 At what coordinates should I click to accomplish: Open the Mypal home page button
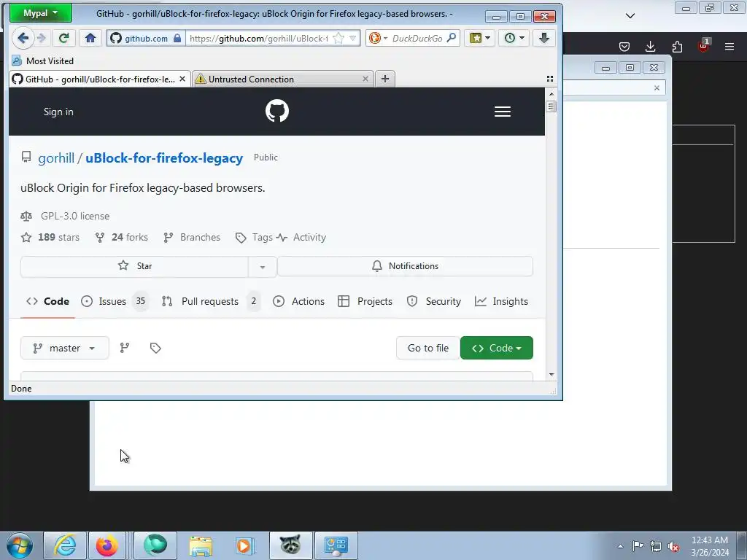point(90,38)
